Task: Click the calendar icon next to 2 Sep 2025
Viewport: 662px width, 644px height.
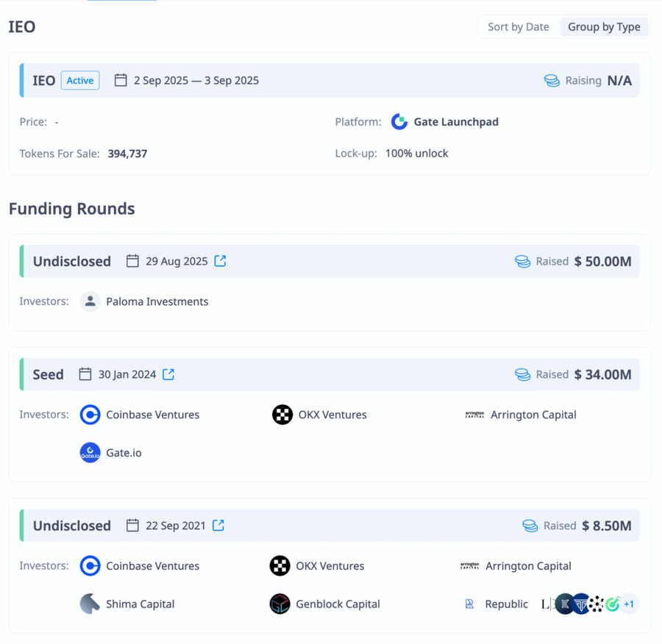Action: point(121,80)
